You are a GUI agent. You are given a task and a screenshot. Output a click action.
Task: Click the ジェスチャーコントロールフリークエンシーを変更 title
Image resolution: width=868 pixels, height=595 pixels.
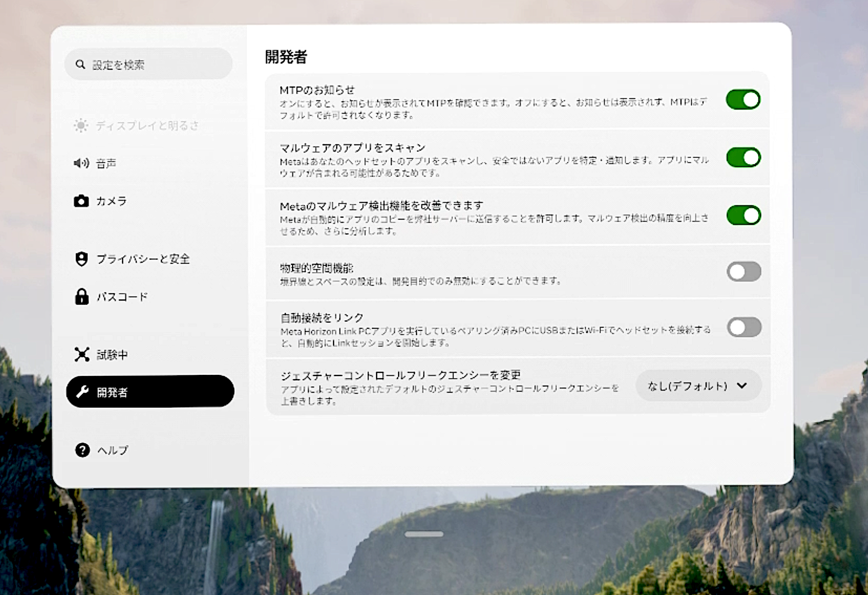tap(401, 375)
